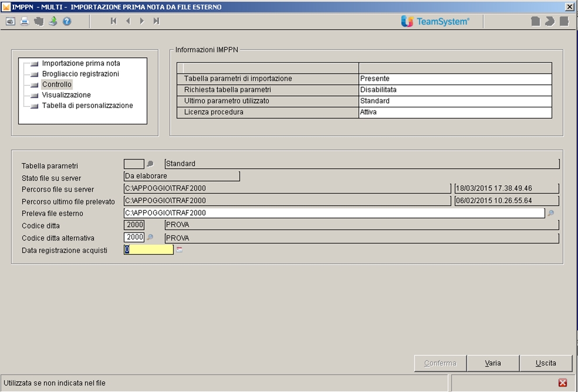Click the Conferma button

point(441,363)
